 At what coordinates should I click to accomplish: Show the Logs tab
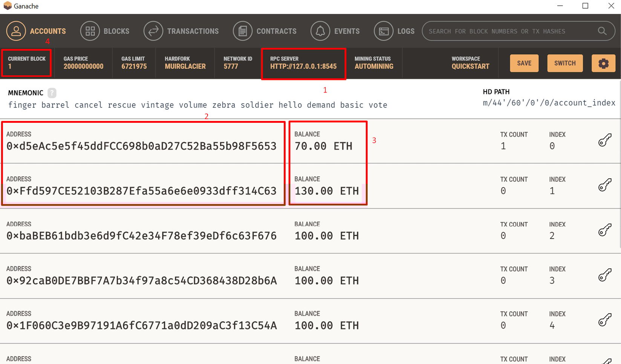394,31
